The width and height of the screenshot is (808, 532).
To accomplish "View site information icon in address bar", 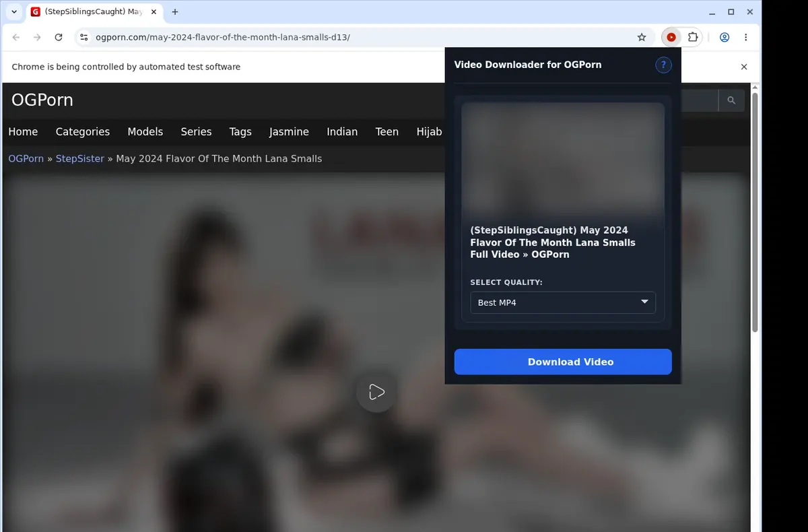I will (83, 38).
